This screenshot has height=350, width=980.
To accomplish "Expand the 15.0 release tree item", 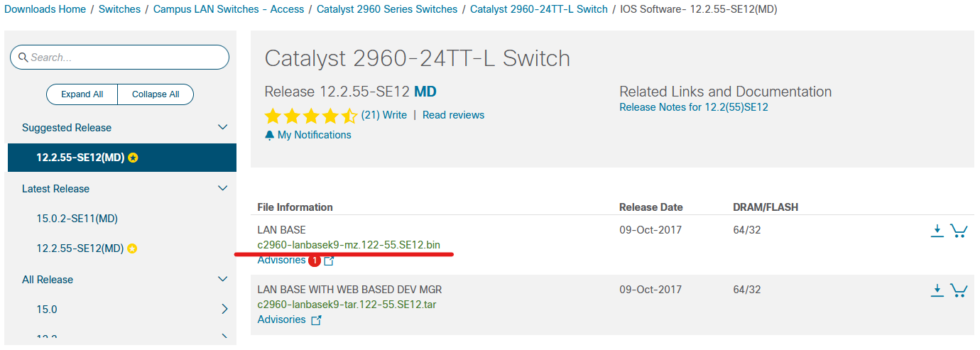I will (x=224, y=310).
